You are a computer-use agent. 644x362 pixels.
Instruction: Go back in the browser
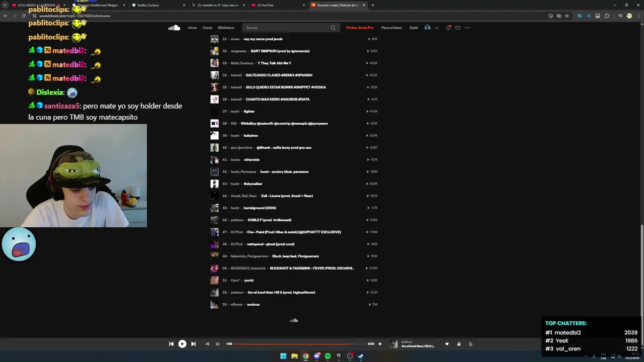[6, 16]
